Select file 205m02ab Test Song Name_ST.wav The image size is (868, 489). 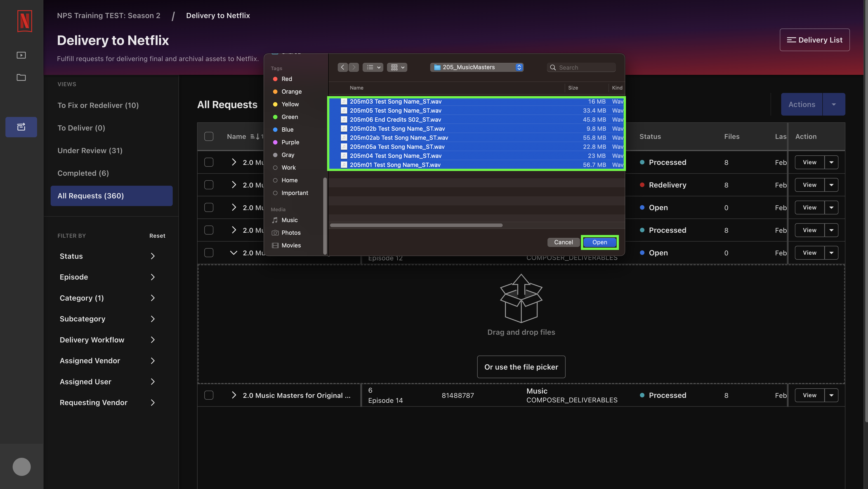476,138
